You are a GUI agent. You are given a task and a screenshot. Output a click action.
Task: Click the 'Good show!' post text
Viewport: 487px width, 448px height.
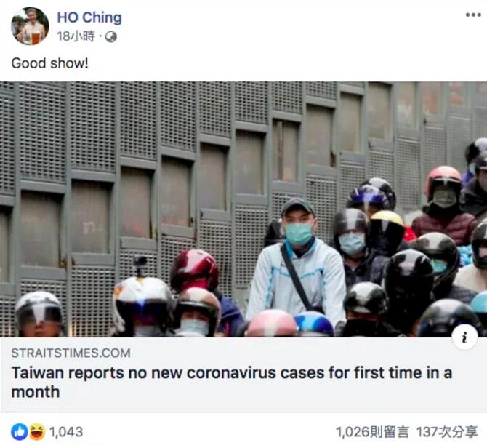49,63
